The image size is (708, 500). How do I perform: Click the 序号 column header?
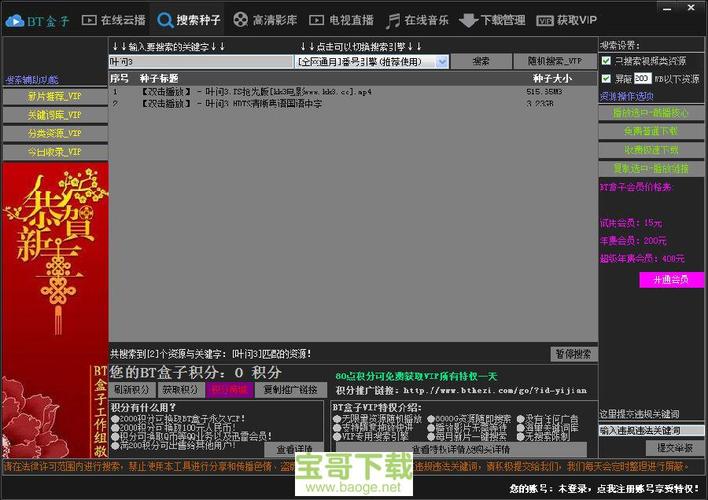click(119, 79)
